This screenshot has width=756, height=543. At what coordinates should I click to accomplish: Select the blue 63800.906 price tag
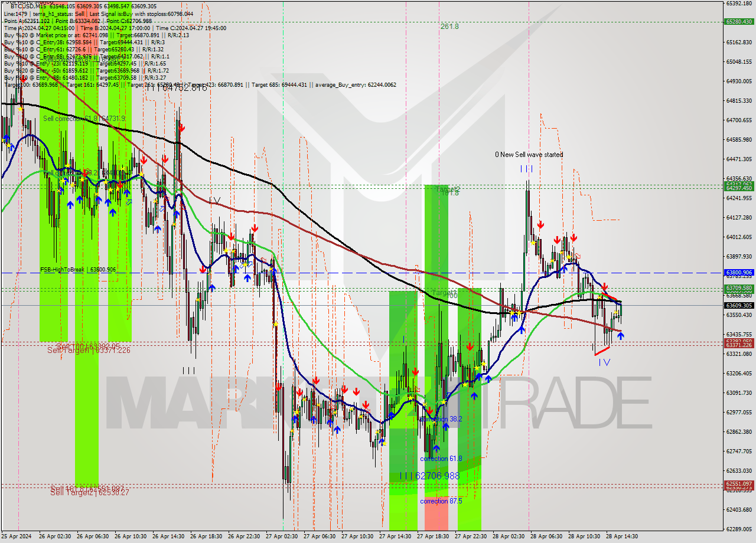pyautogui.click(x=738, y=273)
